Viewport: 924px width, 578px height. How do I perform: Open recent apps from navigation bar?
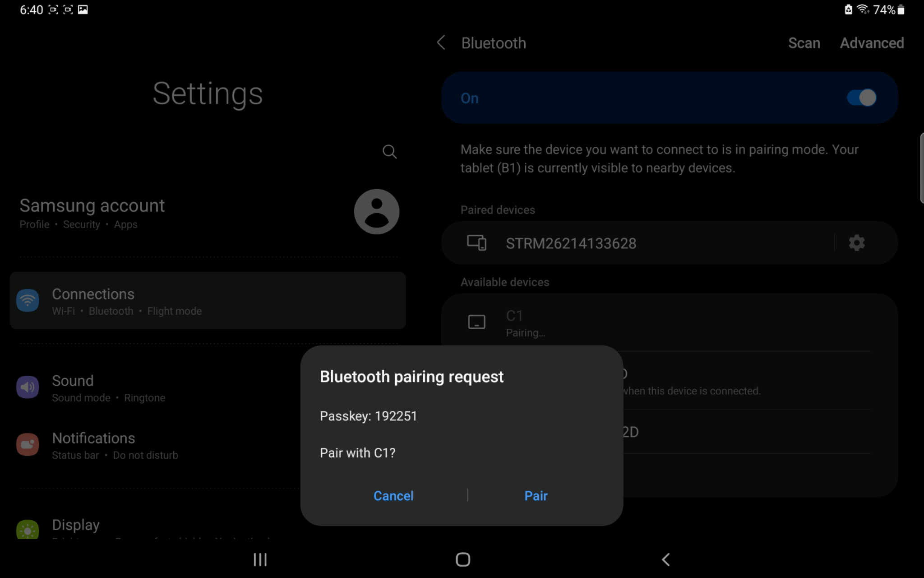[260, 559]
